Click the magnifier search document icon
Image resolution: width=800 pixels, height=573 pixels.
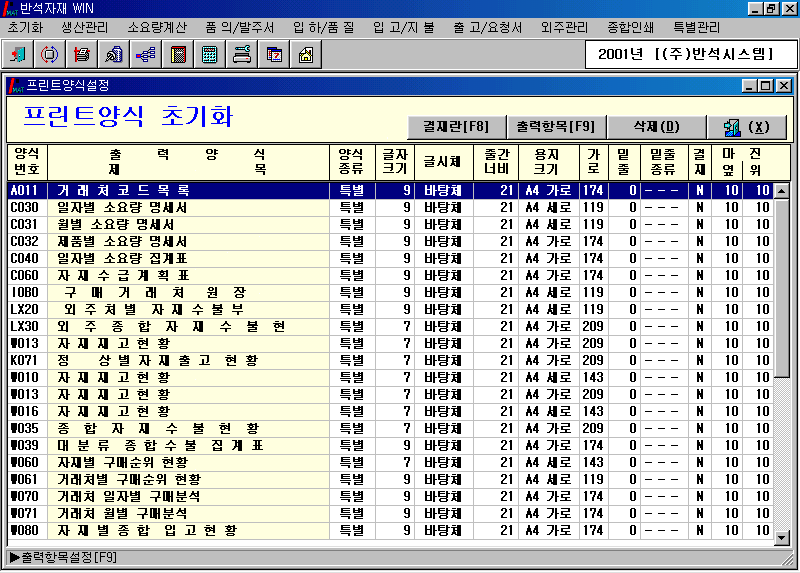point(114,54)
